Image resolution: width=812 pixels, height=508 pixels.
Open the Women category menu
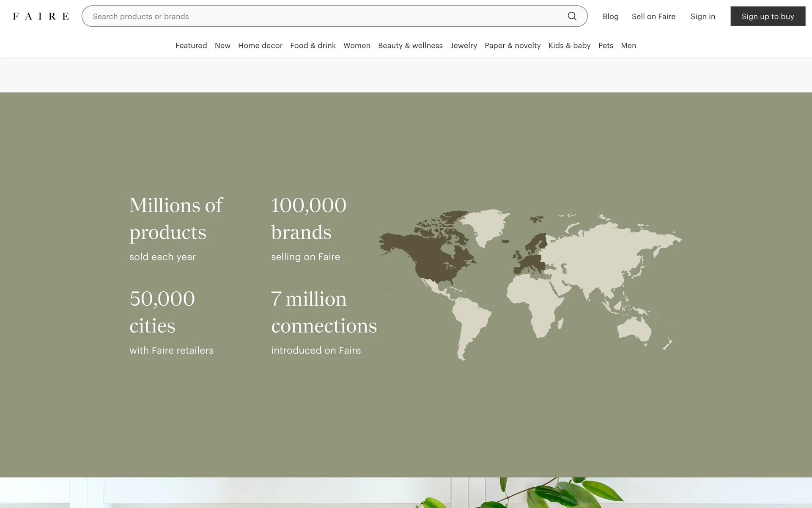(357, 45)
